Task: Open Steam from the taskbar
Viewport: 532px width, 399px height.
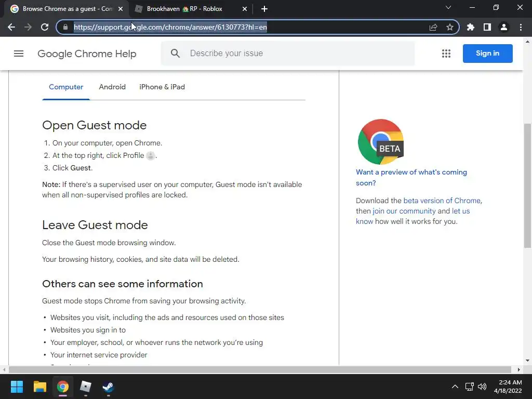Action: coord(108,387)
